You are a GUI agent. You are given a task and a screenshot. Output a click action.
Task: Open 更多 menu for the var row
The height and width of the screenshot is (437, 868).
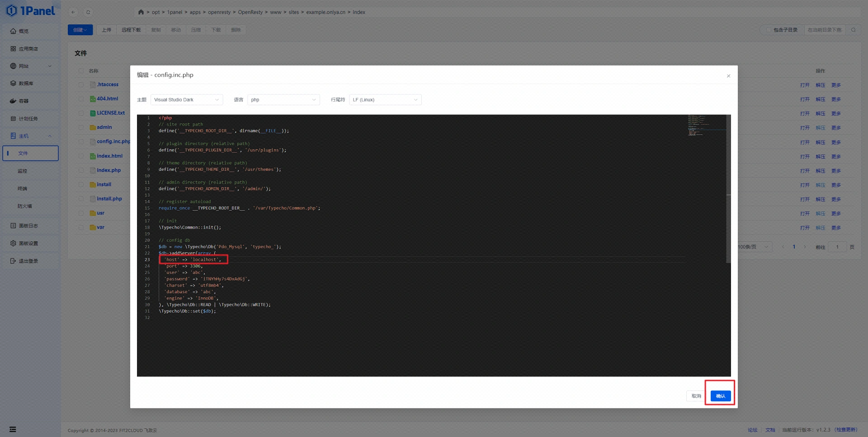(836, 228)
